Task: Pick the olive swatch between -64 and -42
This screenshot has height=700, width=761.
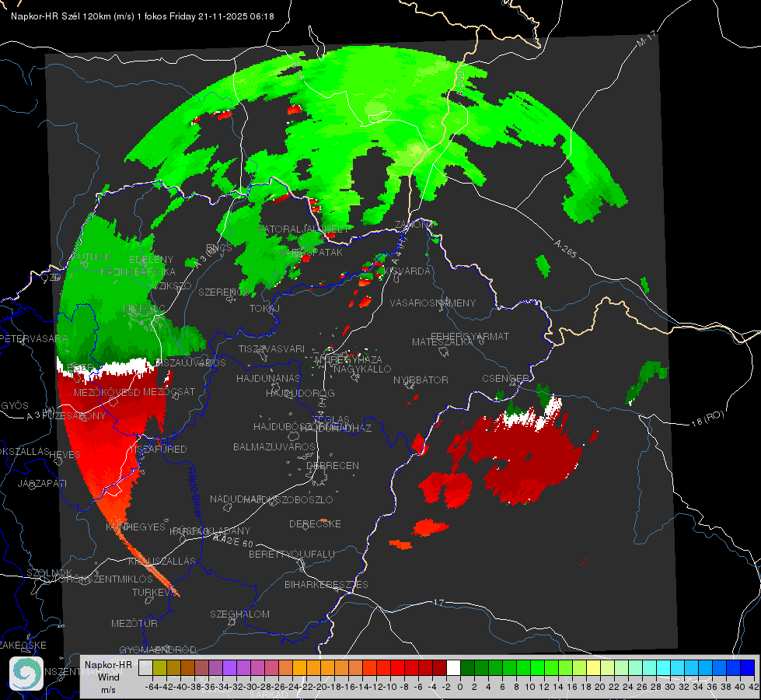Action: coord(159,667)
